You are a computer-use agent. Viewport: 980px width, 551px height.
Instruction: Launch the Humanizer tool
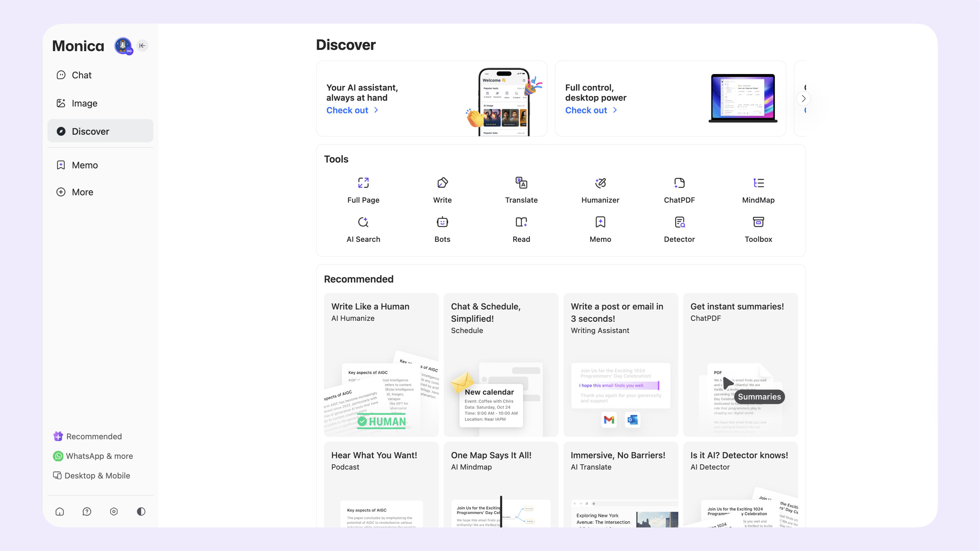(600, 190)
